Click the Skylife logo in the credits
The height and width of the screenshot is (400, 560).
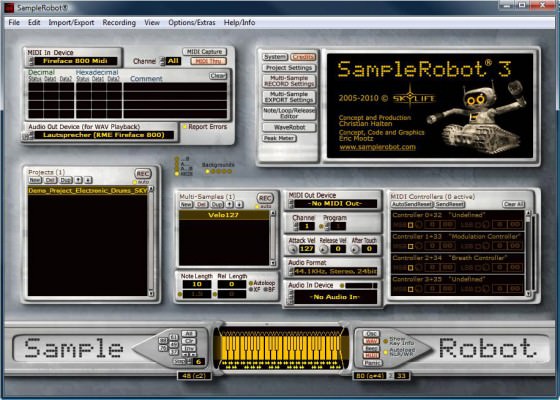click(x=414, y=98)
